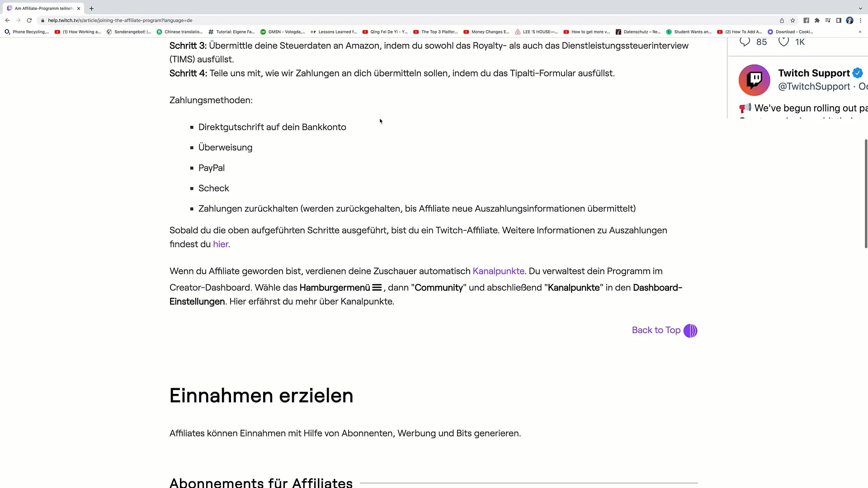The width and height of the screenshot is (868, 488).
Task: Click the Einnahmen erzielen heading
Action: pos(261,396)
